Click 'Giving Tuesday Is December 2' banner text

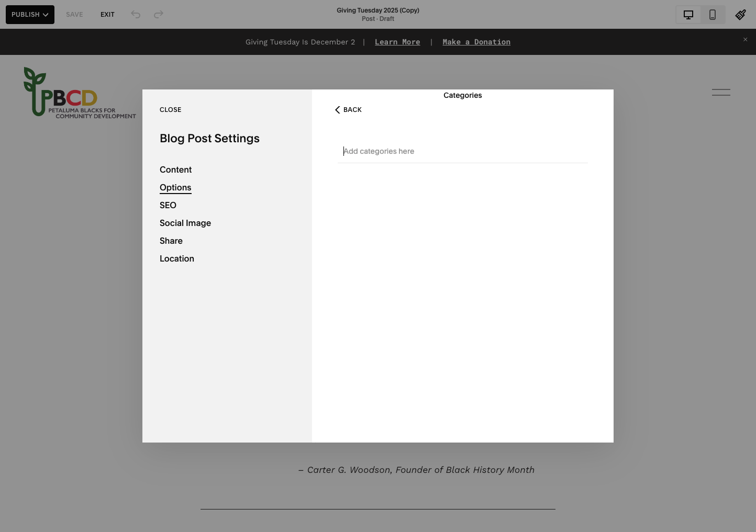click(x=300, y=42)
